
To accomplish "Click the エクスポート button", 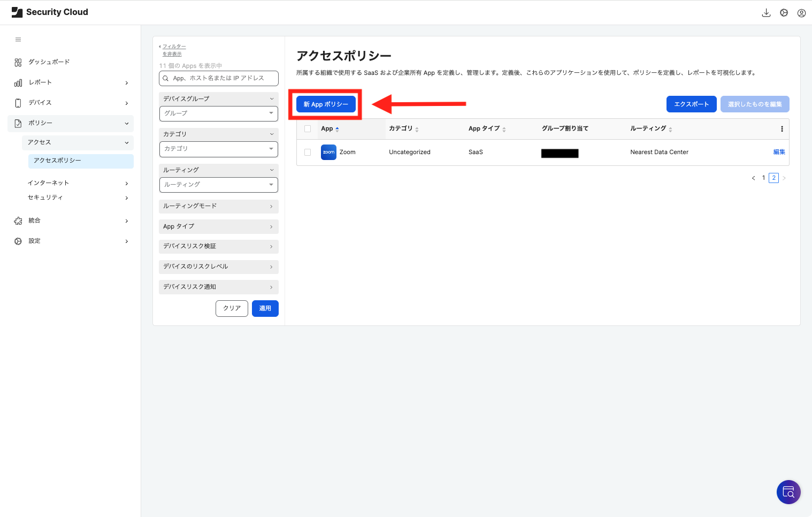I will tap(691, 104).
